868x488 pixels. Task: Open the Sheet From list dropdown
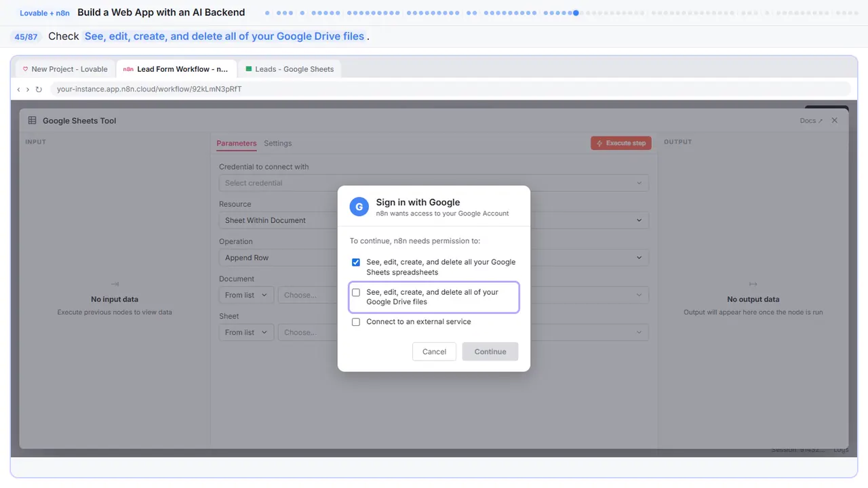246,332
